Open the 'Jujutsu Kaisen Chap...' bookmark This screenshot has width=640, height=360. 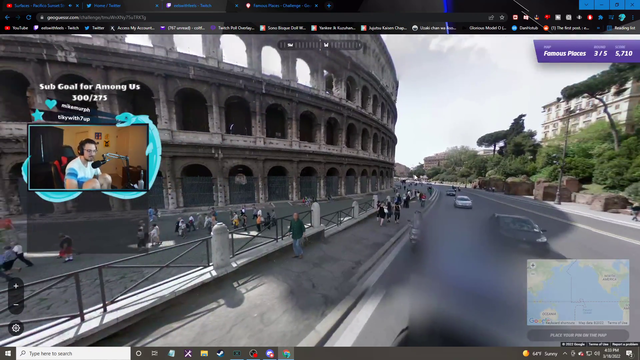(x=384, y=28)
